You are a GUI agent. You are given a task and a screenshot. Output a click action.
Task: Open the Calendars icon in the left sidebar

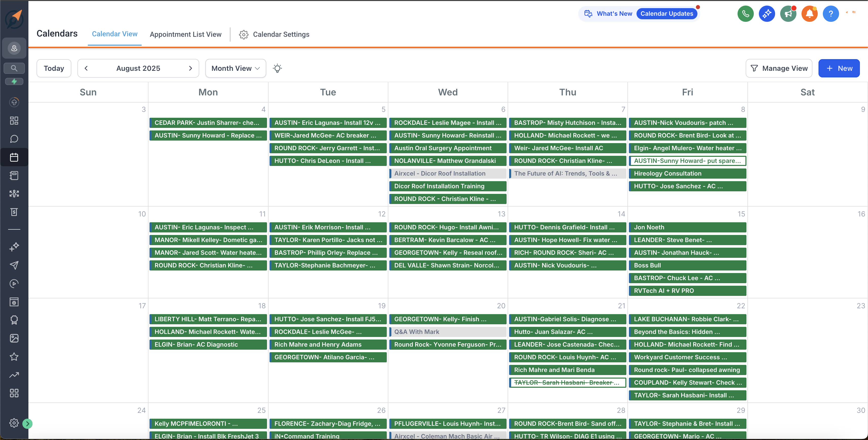coord(14,157)
